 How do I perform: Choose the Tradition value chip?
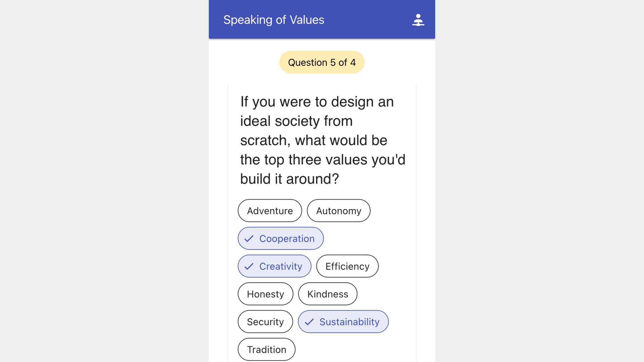pyautogui.click(x=266, y=349)
